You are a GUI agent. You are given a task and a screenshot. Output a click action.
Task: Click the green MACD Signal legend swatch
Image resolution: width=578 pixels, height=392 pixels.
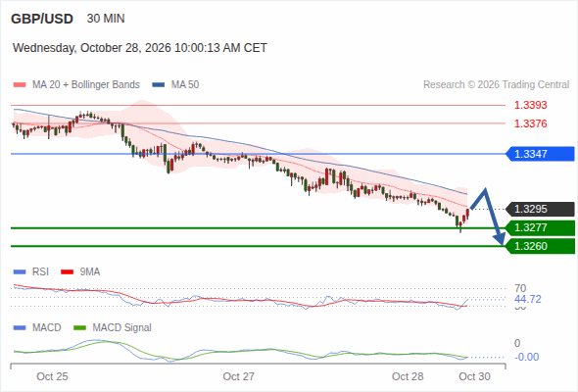[79, 328]
